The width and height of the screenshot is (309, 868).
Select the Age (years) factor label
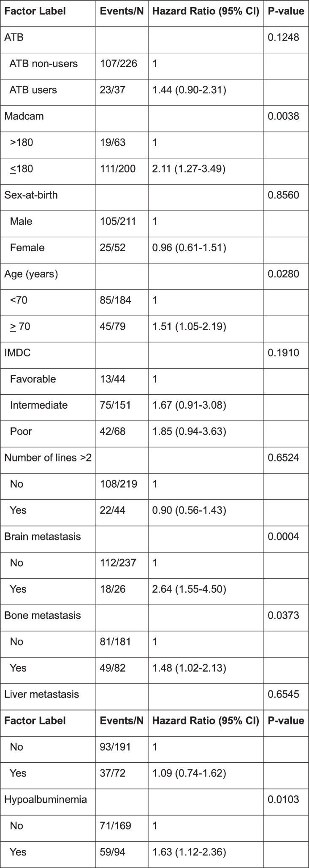point(31,274)
